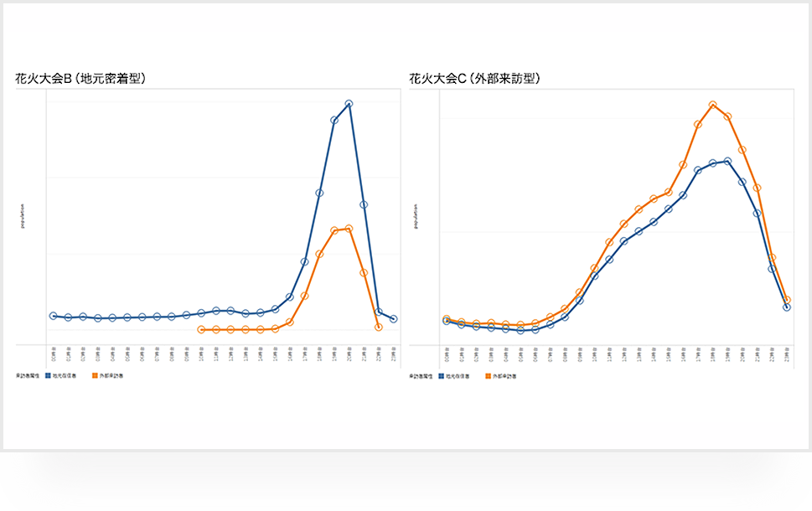Click the 地元在住者 legend text in the left chart
The image size is (812, 511).
[66, 375]
